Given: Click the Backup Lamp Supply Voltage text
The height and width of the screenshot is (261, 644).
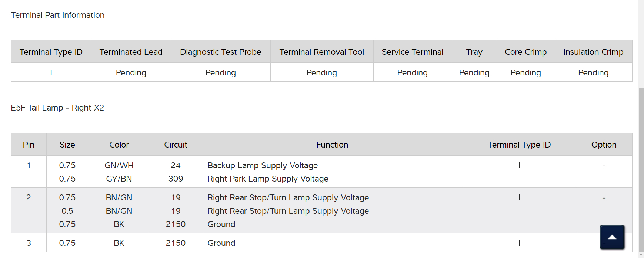Looking at the screenshot, I should click(263, 166).
